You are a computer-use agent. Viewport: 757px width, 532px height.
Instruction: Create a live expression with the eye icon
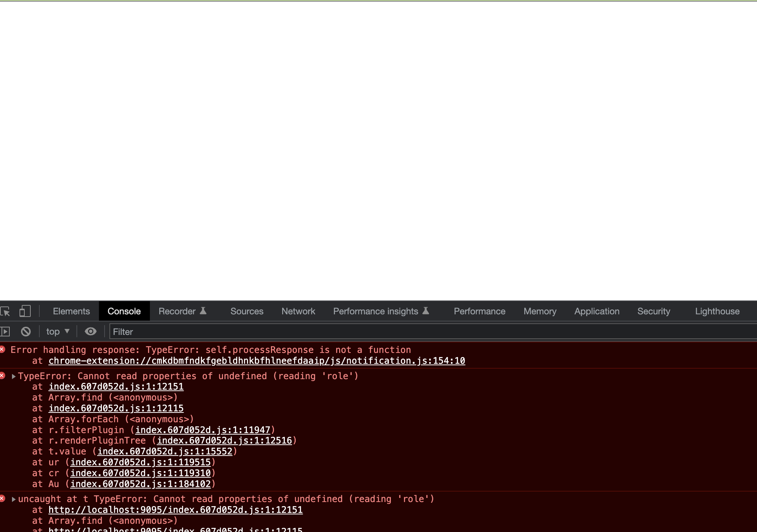(x=90, y=332)
